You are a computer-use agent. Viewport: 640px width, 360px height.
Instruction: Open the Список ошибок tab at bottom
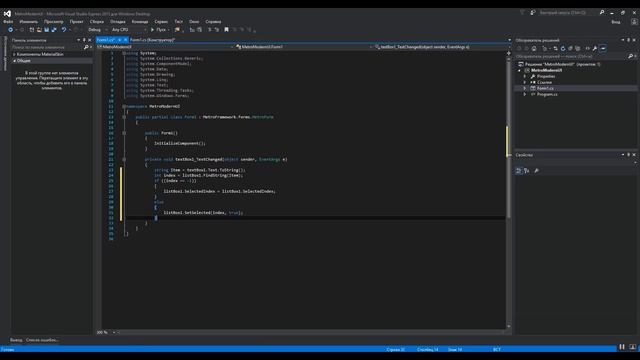point(42,340)
